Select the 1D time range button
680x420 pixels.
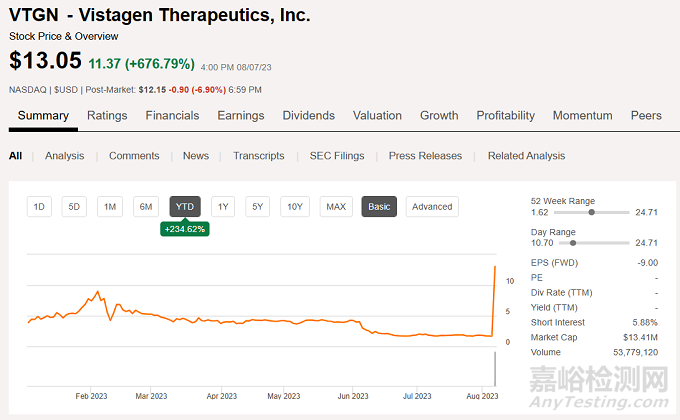(x=39, y=207)
